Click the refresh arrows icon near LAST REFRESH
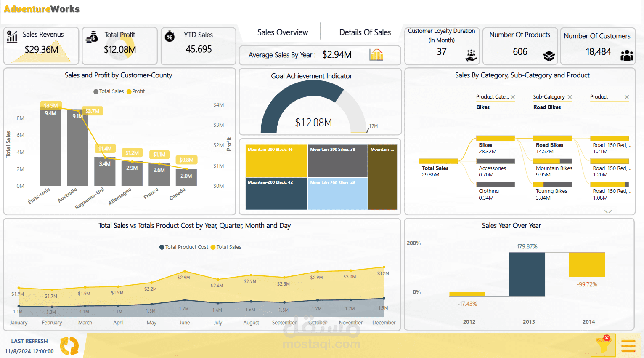The height and width of the screenshot is (358, 644). [69, 345]
